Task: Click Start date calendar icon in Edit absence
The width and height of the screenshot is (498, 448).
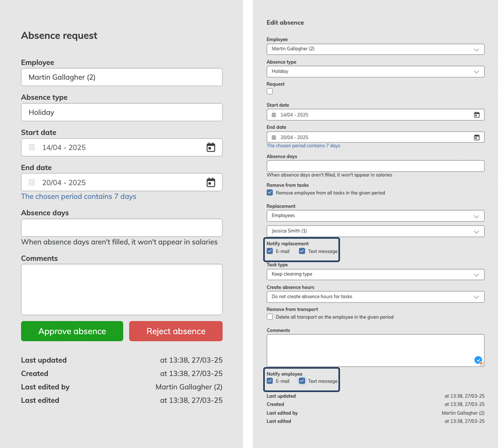Action: click(477, 115)
